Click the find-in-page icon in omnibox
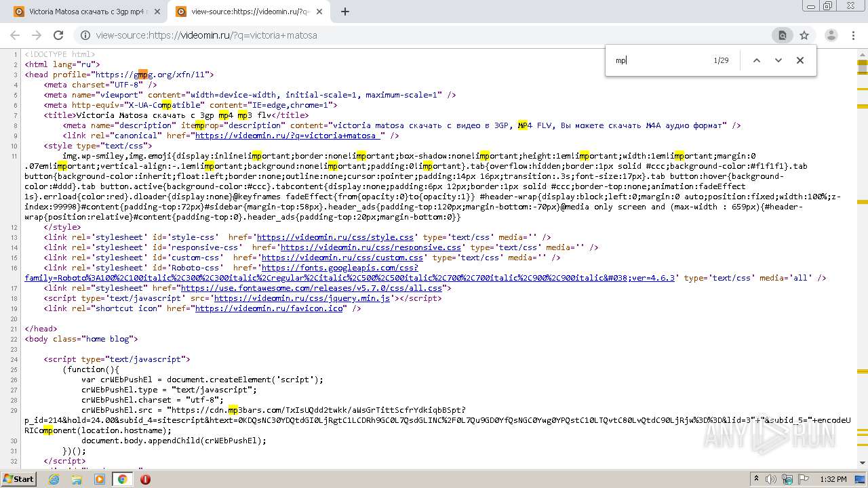This screenshot has width=868, height=488. pos(782,35)
